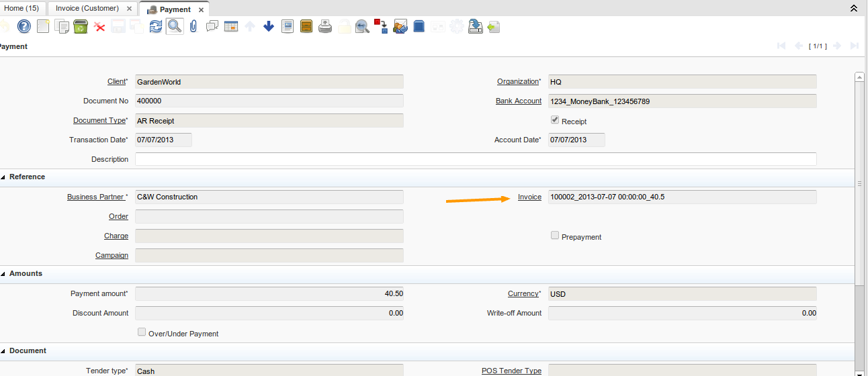868x376 pixels.
Task: Switch to the Home (15) tab
Action: coord(21,9)
